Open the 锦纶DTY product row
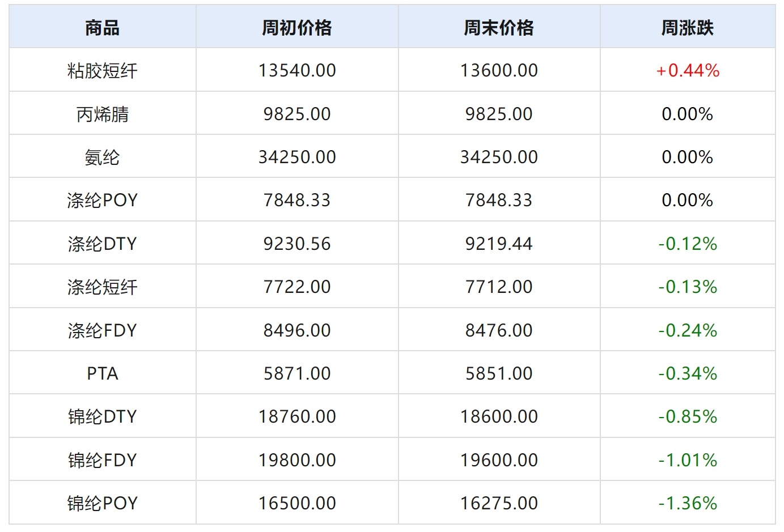 [x=102, y=416]
